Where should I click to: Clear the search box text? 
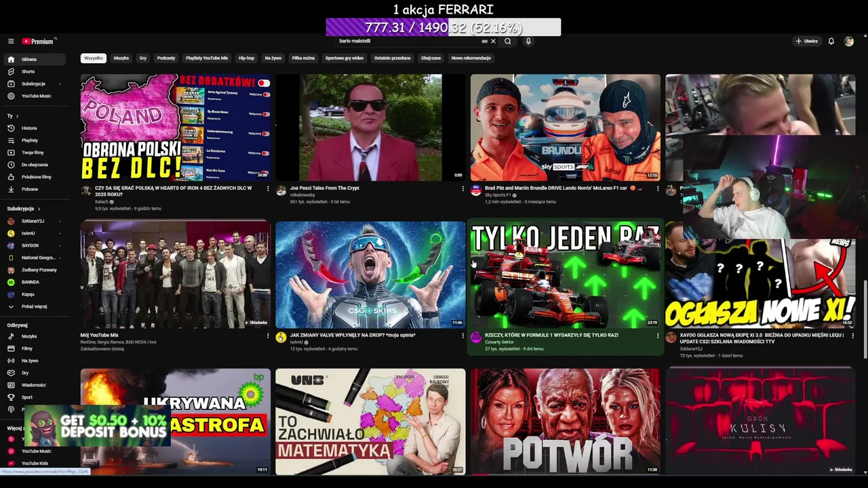(x=493, y=41)
